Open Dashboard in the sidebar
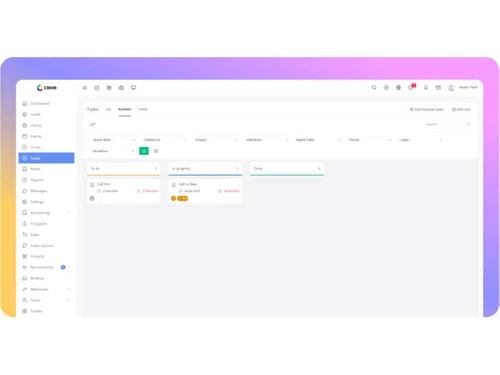Viewport: 500px width, 375px height. tap(46, 104)
